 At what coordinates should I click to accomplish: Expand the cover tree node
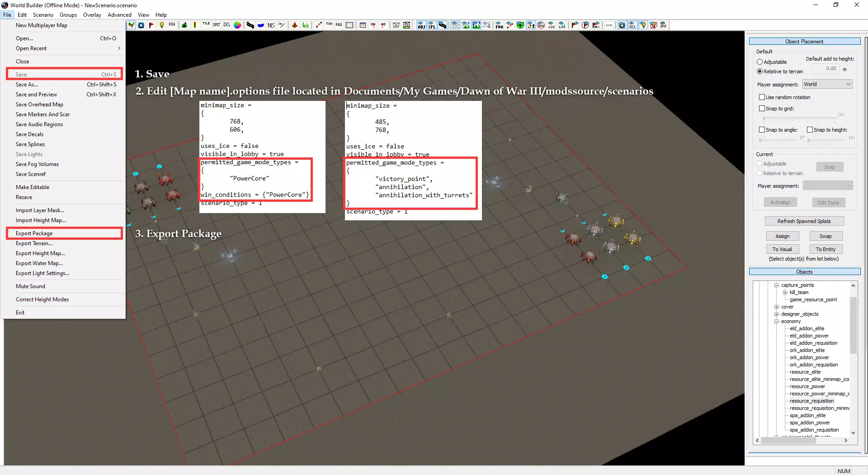pos(777,307)
